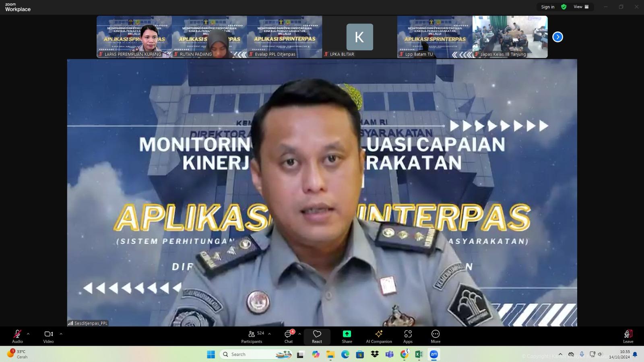The image size is (644, 362).
Task: Open the Participants panel
Action: click(x=252, y=337)
